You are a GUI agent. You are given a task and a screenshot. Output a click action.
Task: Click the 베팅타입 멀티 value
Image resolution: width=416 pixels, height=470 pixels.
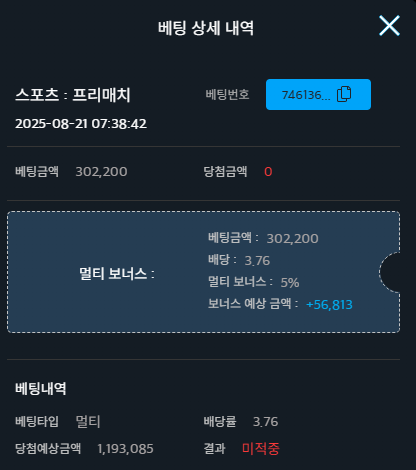88,422
